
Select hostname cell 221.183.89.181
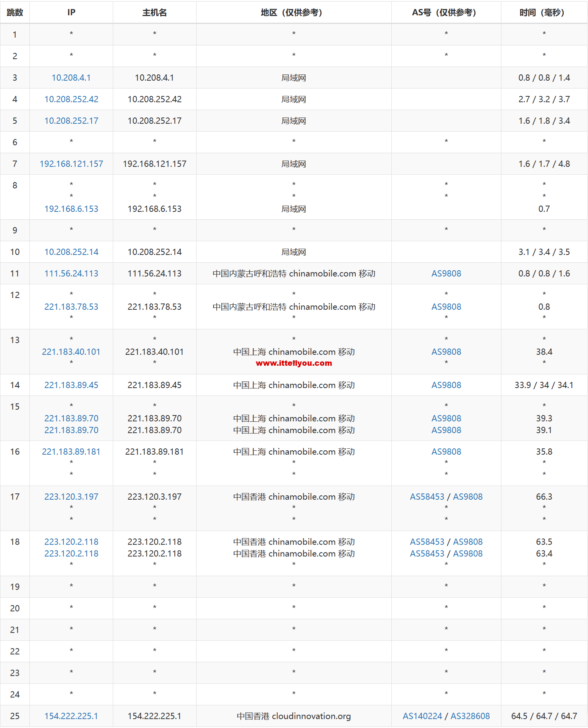[154, 452]
